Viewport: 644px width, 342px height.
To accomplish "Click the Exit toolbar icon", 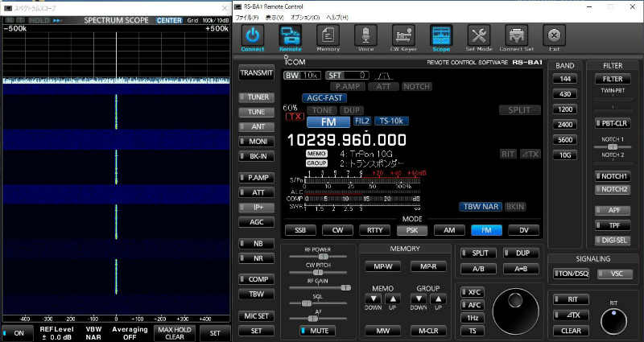I will (x=554, y=35).
